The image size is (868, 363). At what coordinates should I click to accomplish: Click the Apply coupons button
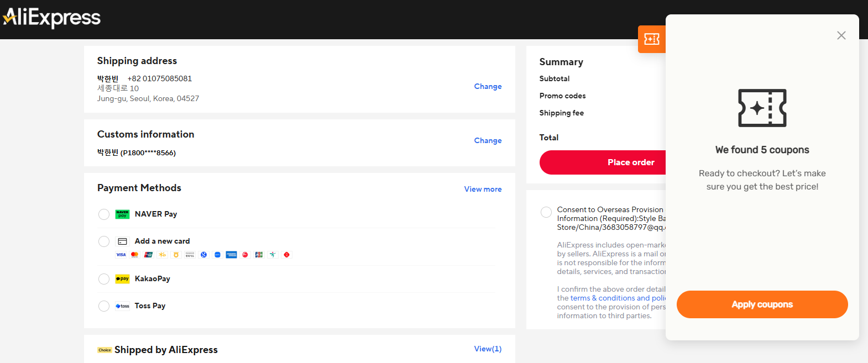coord(762,304)
